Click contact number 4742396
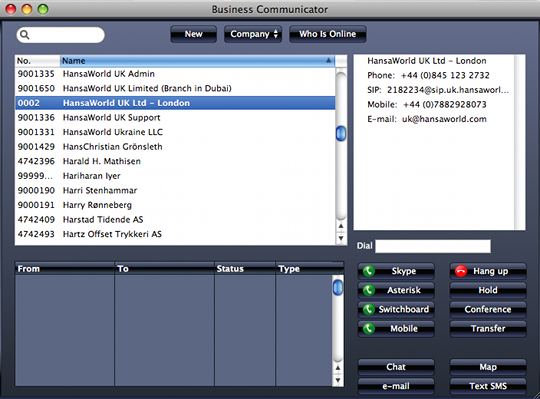The height and width of the screenshot is (399, 540). pyautogui.click(x=36, y=161)
